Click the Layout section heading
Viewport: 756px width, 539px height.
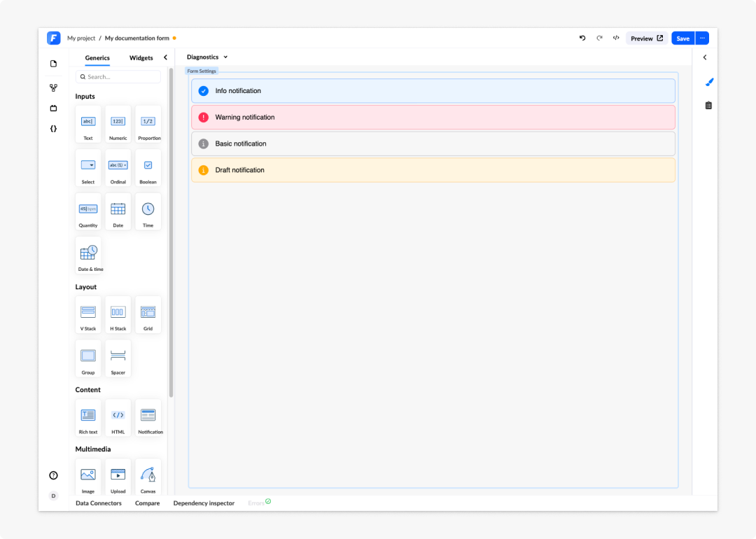pos(86,287)
